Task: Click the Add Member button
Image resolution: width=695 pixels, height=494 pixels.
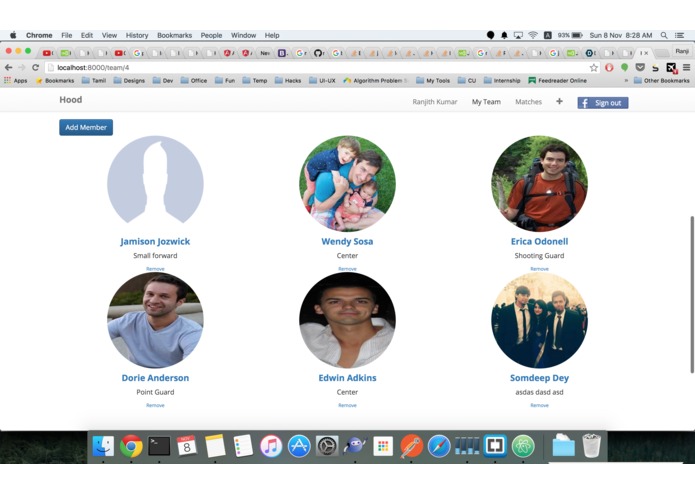Action: tap(86, 128)
